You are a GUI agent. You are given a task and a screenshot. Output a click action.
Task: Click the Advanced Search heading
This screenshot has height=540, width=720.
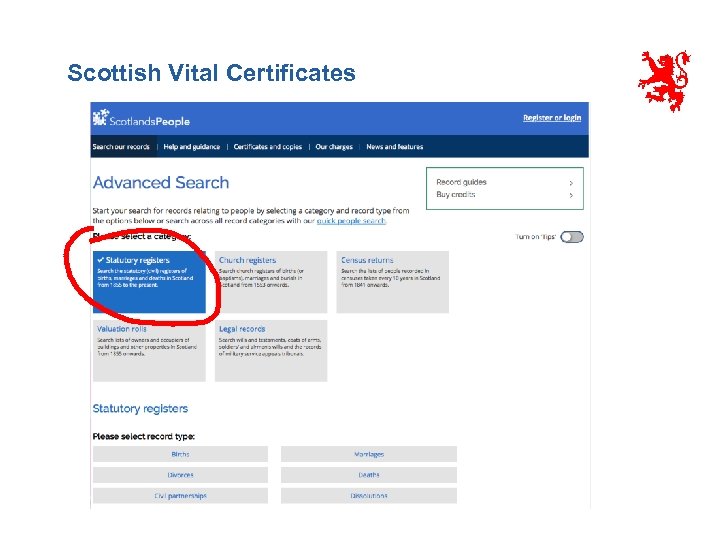(x=161, y=183)
